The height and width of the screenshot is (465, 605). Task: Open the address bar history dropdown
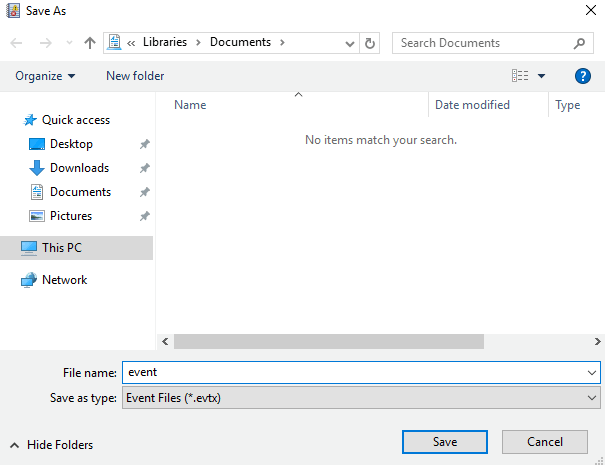pyautogui.click(x=350, y=44)
